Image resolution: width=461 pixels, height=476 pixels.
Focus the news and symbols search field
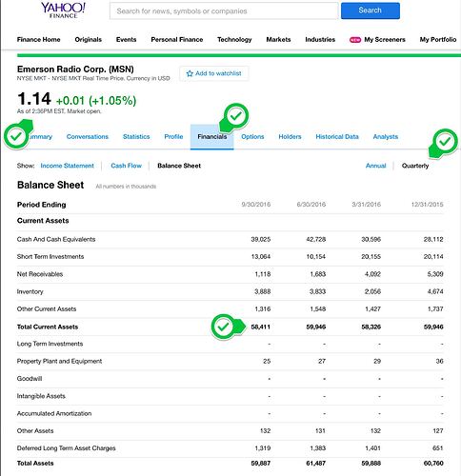[224, 11]
